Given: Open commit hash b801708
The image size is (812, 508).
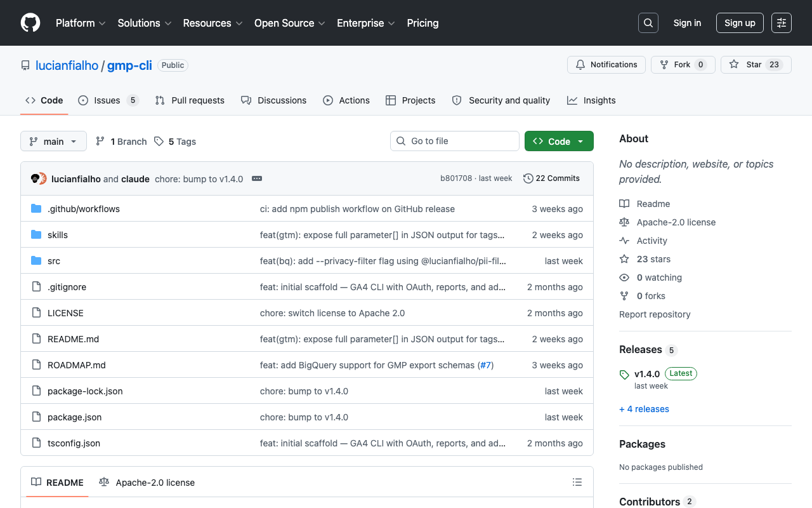Looking at the screenshot, I should point(456,178).
